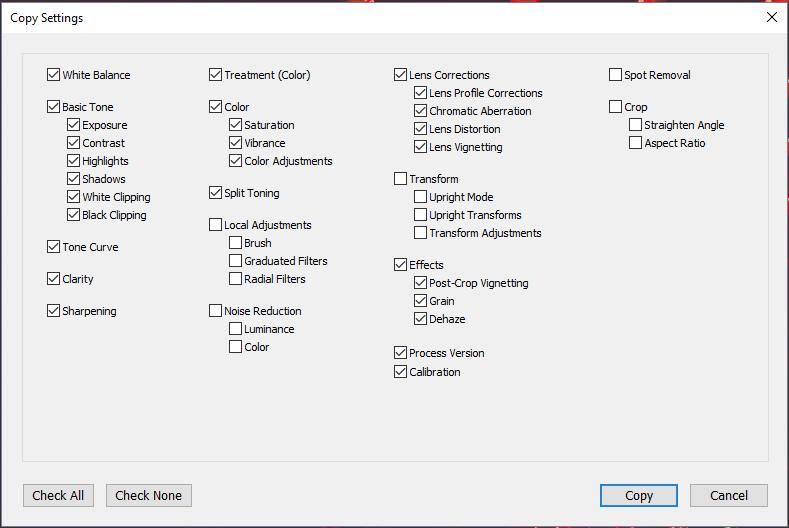Disable the Tone Curve setting
This screenshot has height=528, width=789.
point(53,247)
